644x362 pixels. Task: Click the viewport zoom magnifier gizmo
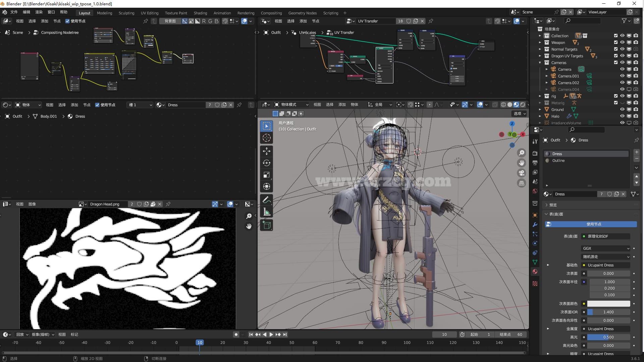[x=522, y=153]
